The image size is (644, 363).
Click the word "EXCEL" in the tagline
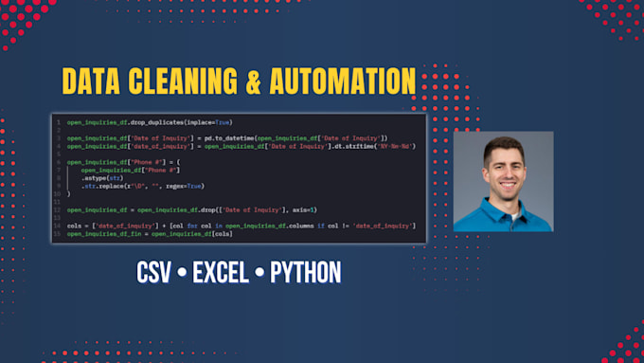pyautogui.click(x=221, y=272)
